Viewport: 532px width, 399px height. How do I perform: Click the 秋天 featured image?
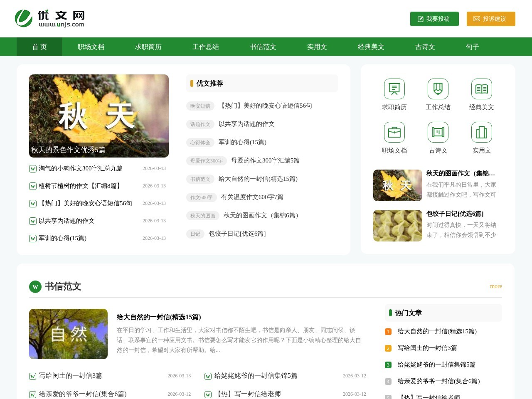99,116
